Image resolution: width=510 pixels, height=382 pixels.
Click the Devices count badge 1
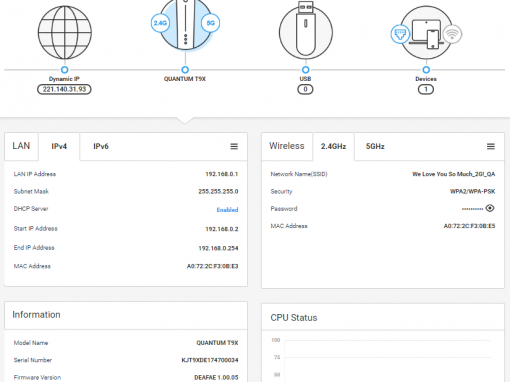click(x=426, y=89)
